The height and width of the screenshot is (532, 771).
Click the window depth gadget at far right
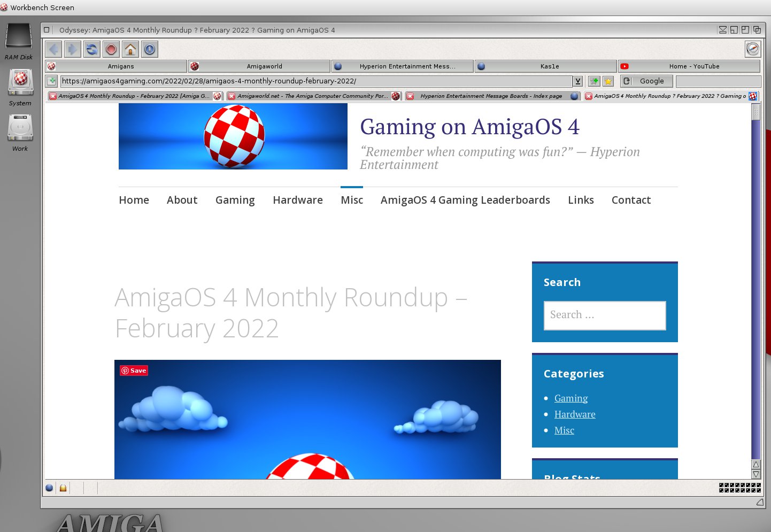point(757,30)
